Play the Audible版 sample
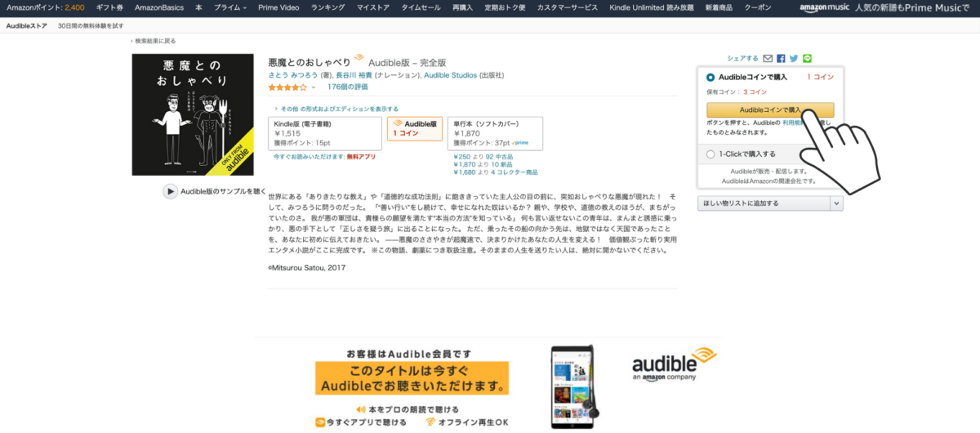 tap(215, 191)
